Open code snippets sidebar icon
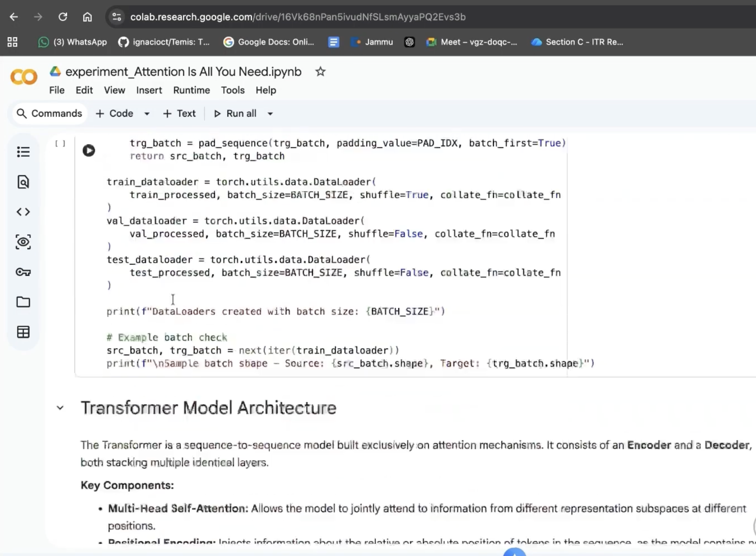This screenshot has width=756, height=556. [23, 212]
